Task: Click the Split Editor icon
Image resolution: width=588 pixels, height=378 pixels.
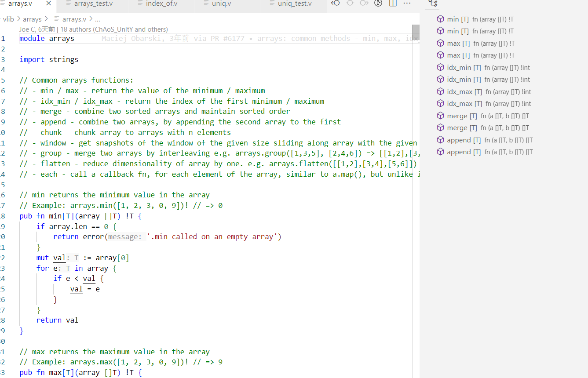Action: click(393, 3)
